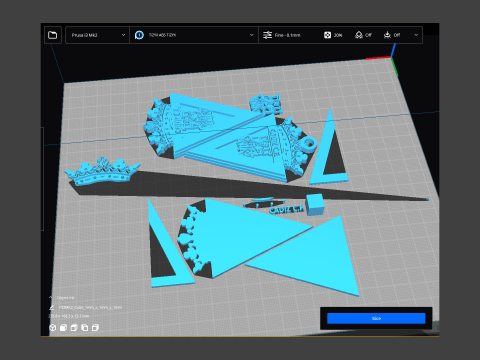Switch to top view cube icon

pos(74,328)
